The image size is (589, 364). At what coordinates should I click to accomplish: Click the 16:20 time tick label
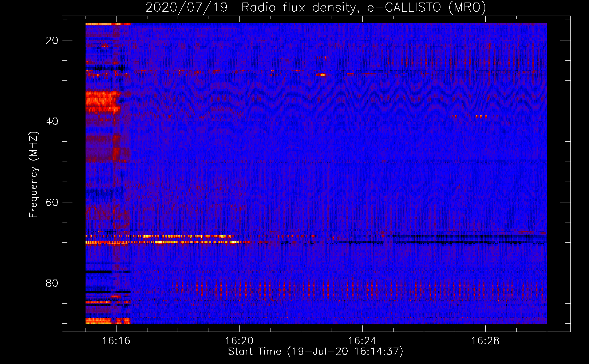pyautogui.click(x=239, y=341)
